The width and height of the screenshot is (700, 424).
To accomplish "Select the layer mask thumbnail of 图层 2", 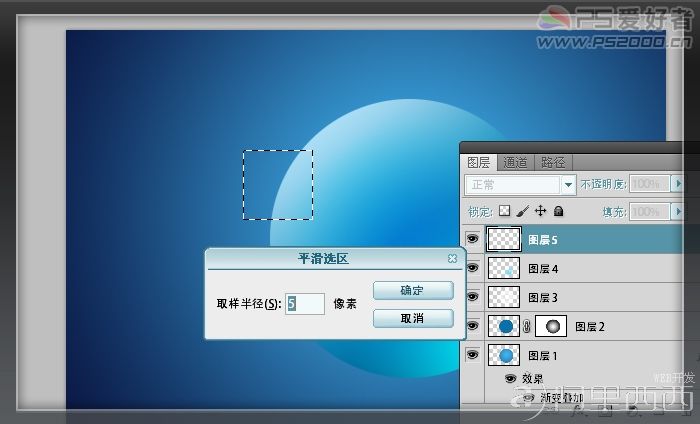I will coord(551,326).
